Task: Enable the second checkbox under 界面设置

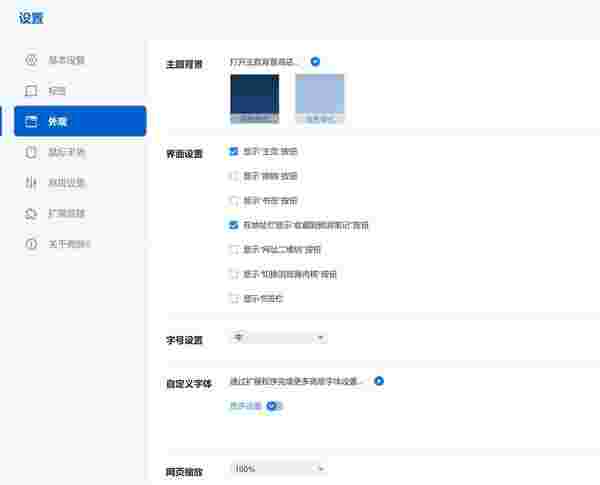Action: pos(233,176)
